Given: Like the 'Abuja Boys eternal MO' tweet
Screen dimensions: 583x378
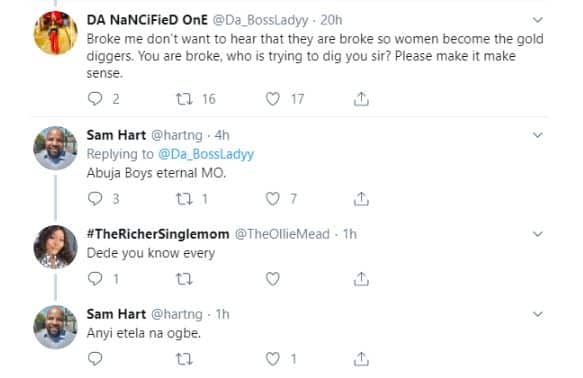Looking at the screenshot, I should tap(273, 199).
